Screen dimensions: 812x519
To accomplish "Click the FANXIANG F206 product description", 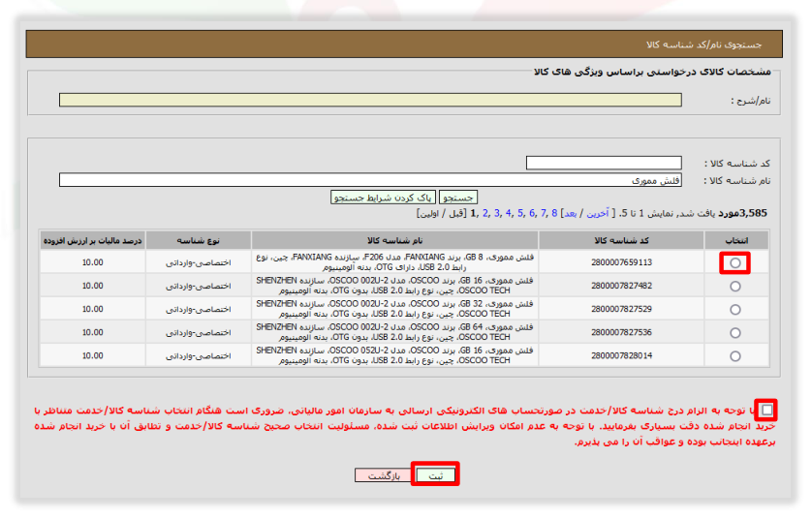I will (395, 262).
